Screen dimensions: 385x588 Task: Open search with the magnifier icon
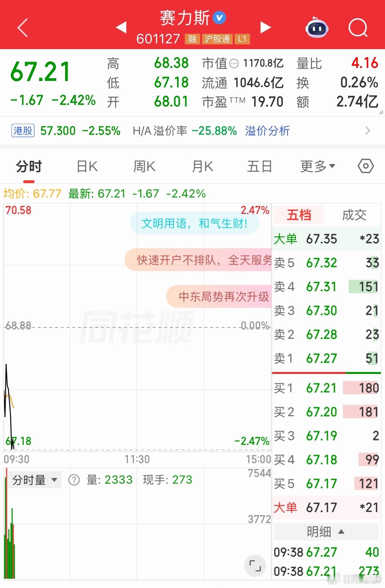click(358, 28)
